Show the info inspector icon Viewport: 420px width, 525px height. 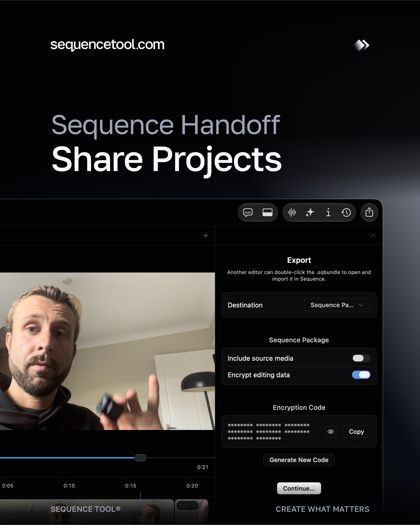click(x=328, y=213)
